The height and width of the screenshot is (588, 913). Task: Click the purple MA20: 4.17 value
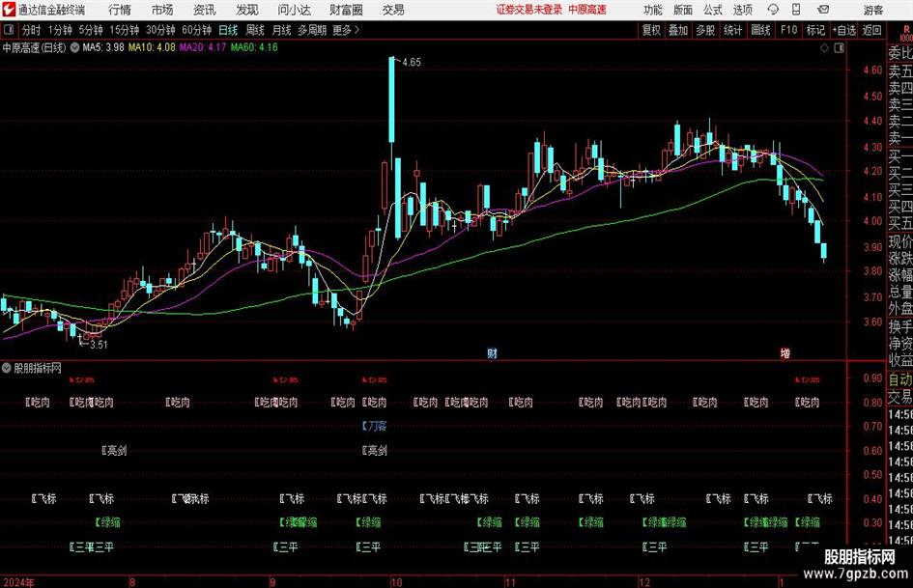203,47
